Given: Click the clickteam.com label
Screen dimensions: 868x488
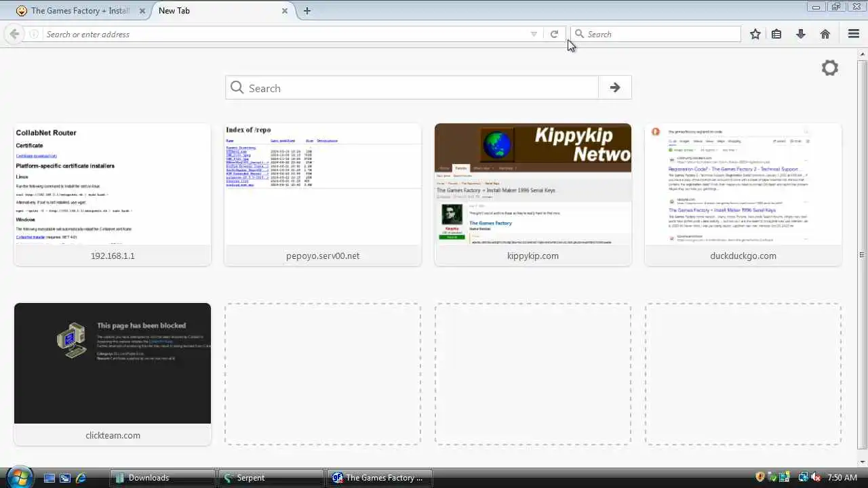Looking at the screenshot, I should pyautogui.click(x=113, y=435).
